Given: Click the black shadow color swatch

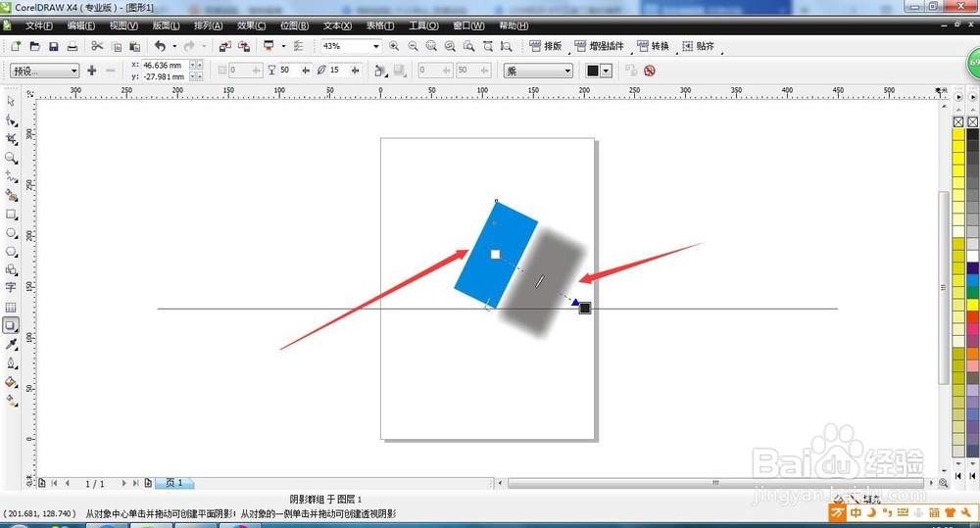Looking at the screenshot, I should pos(593,71).
